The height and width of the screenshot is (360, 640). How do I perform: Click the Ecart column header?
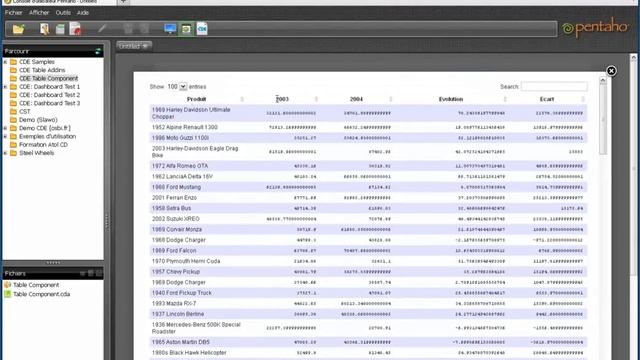(x=547, y=99)
